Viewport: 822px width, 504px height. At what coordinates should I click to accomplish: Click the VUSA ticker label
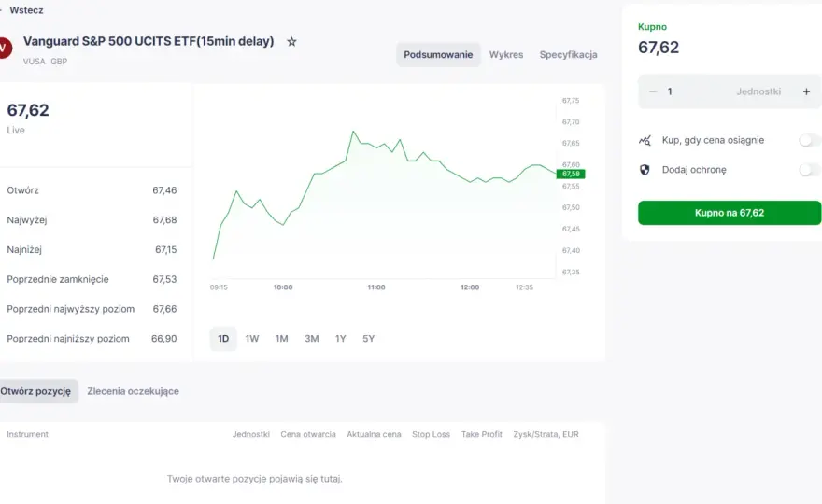(34, 62)
